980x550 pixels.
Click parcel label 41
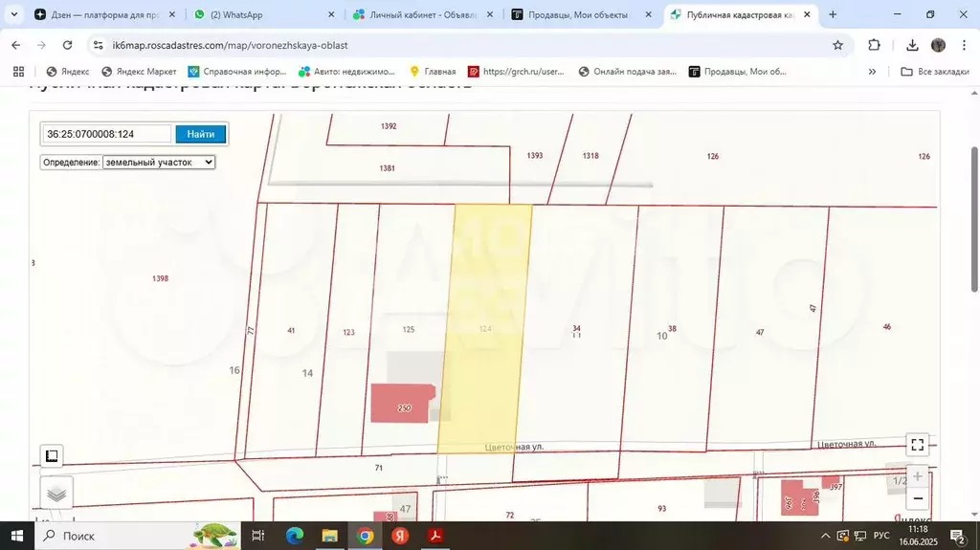pos(291,330)
